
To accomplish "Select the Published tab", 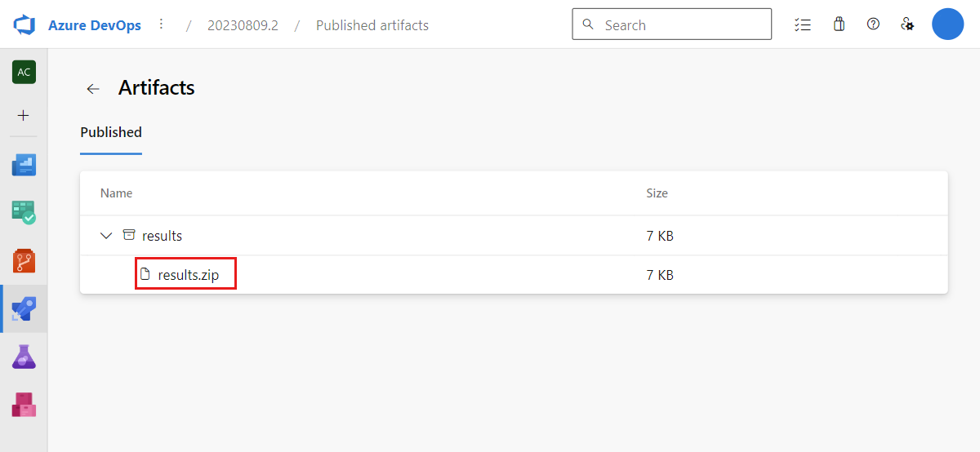I will coord(111,132).
